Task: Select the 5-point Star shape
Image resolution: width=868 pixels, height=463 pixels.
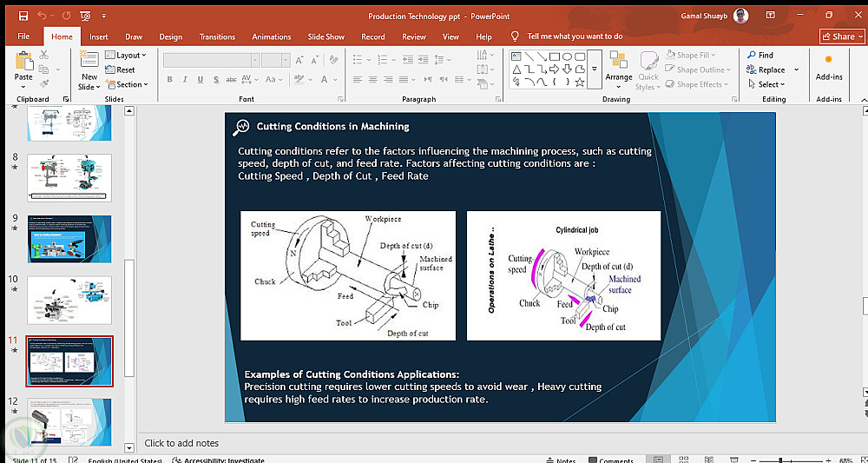Action: click(x=580, y=83)
